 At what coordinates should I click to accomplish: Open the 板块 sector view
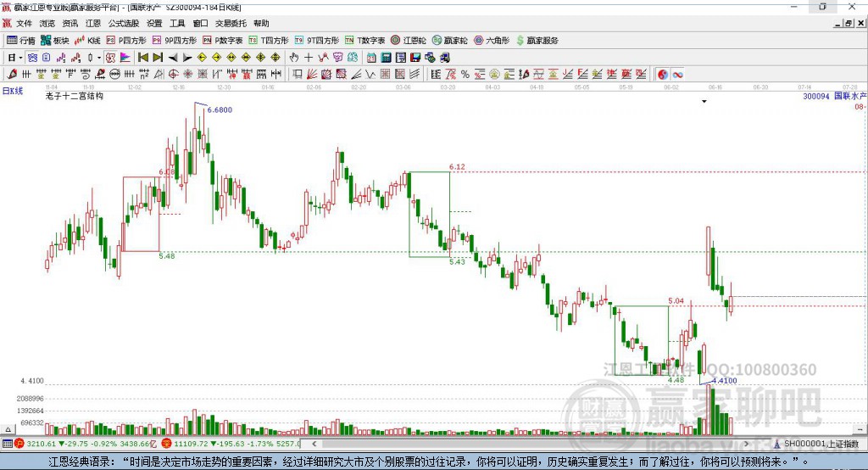[54, 41]
